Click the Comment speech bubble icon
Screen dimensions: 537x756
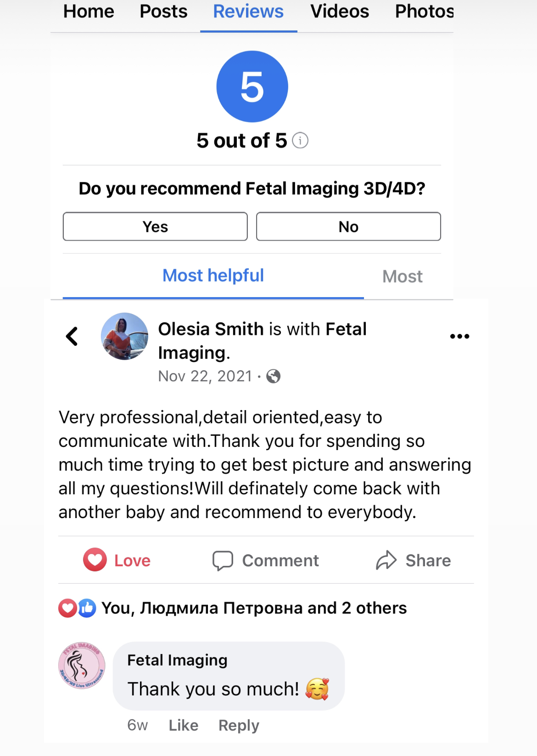[x=223, y=561]
